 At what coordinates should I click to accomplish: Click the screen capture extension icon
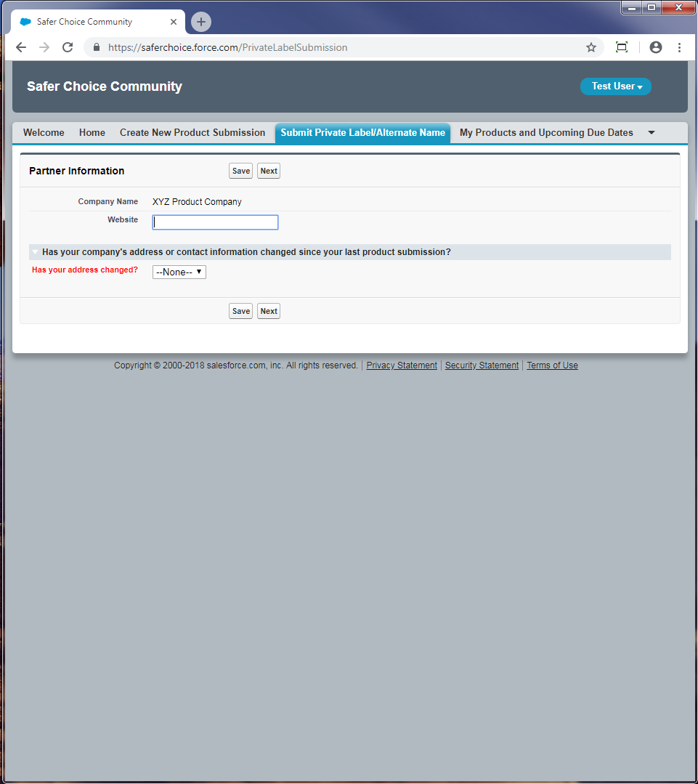tap(622, 47)
